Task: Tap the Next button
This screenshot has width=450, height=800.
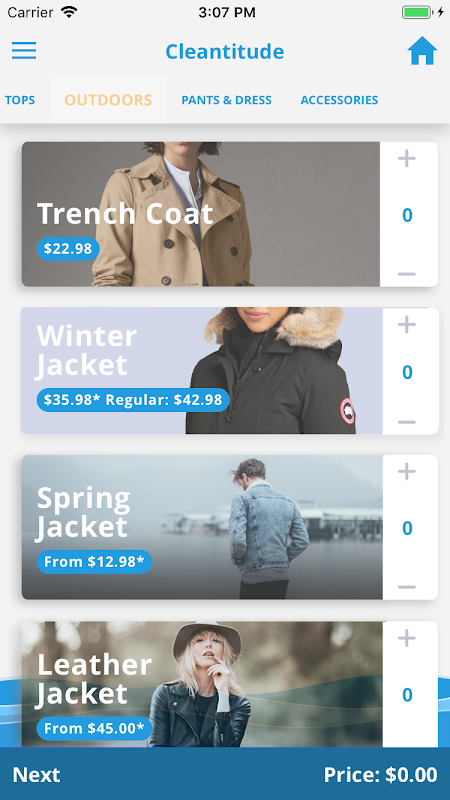Action: click(36, 775)
